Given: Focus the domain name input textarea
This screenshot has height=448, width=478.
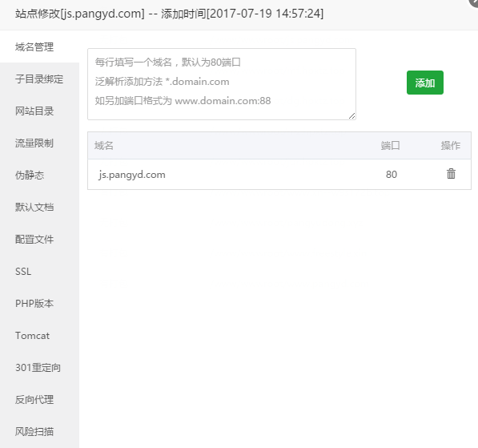Looking at the screenshot, I should coord(222,84).
